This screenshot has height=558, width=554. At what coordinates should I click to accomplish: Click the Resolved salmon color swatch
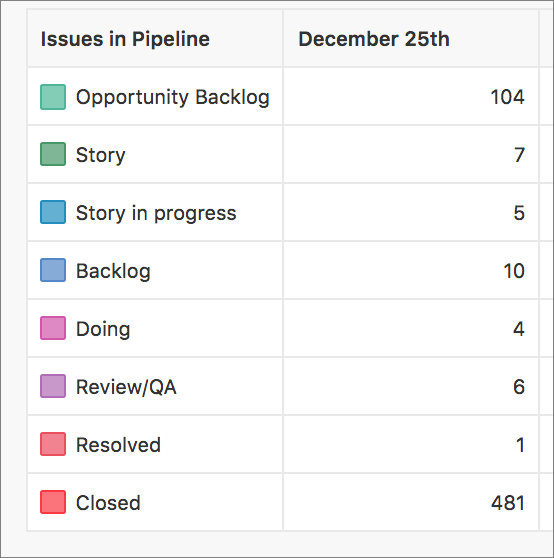(53, 444)
